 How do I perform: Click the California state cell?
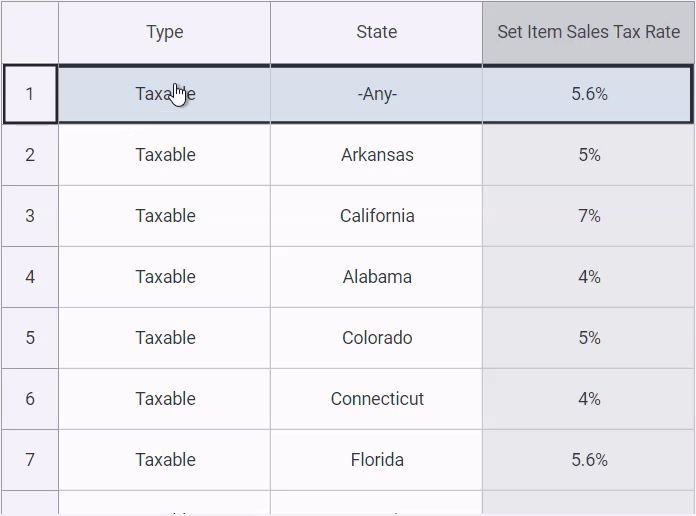point(377,216)
